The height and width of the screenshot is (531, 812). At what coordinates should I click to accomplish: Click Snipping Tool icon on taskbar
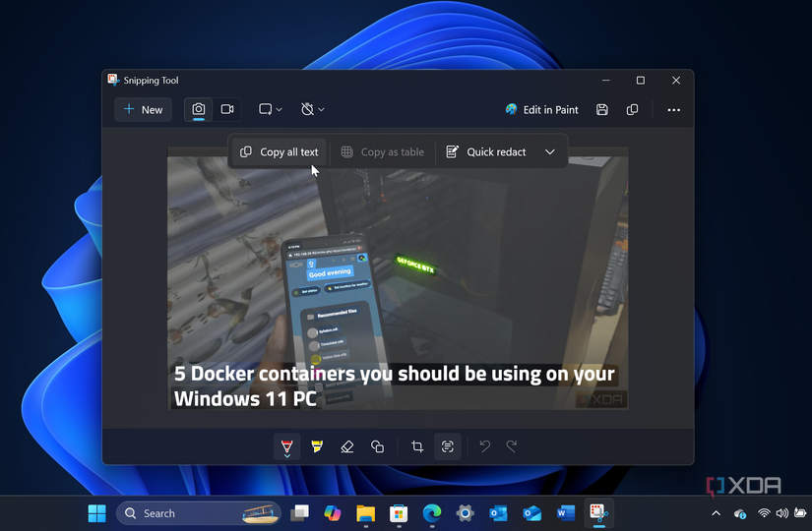point(598,513)
